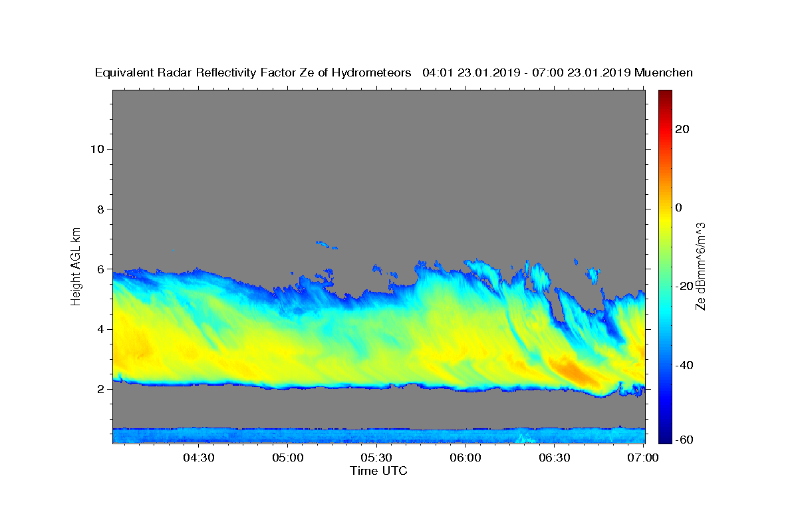The image size is (798, 532).
Task: Click the plot title 'Equivalent Radar Reflectivity Factor Ze of Hydrometeors'
Action: coord(253,72)
